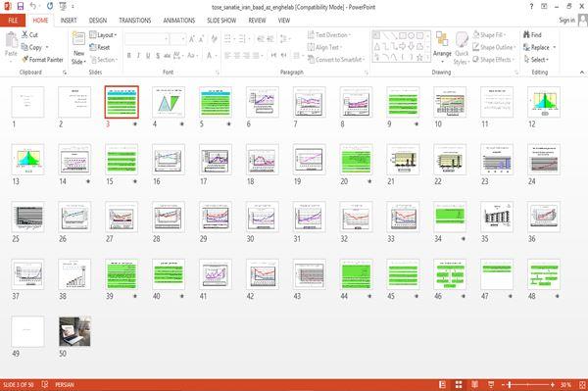Toggle Underline formatting
Viewport: 588px width, 391px height.
pos(148,56)
